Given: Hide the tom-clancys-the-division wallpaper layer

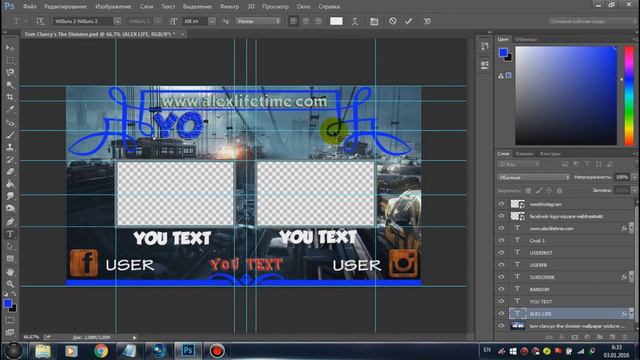Looking at the screenshot, I should pyautogui.click(x=501, y=326).
